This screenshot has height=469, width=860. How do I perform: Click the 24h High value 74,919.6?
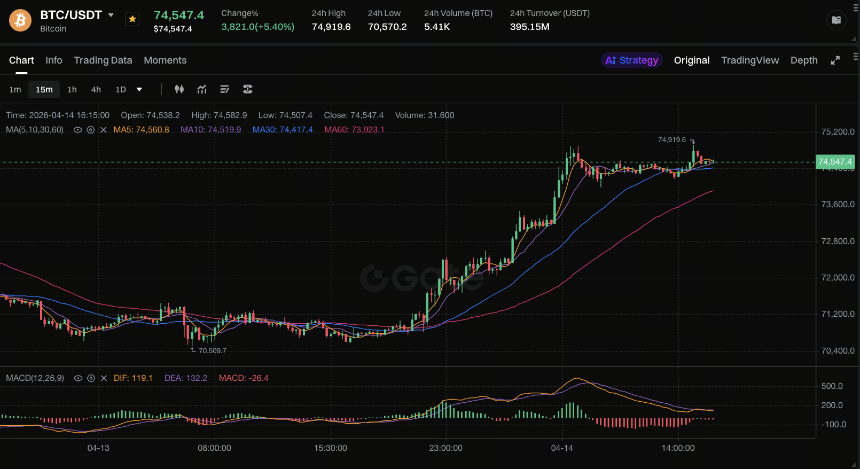coord(331,27)
